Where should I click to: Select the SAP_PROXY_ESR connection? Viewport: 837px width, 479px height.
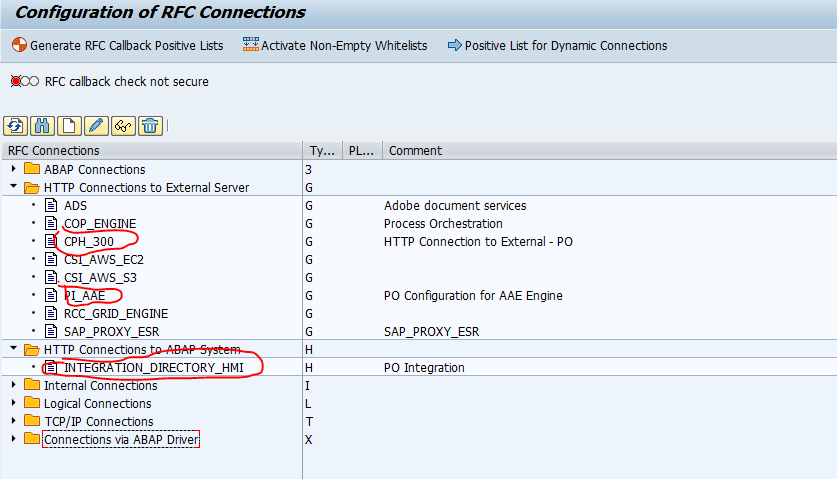tap(112, 332)
